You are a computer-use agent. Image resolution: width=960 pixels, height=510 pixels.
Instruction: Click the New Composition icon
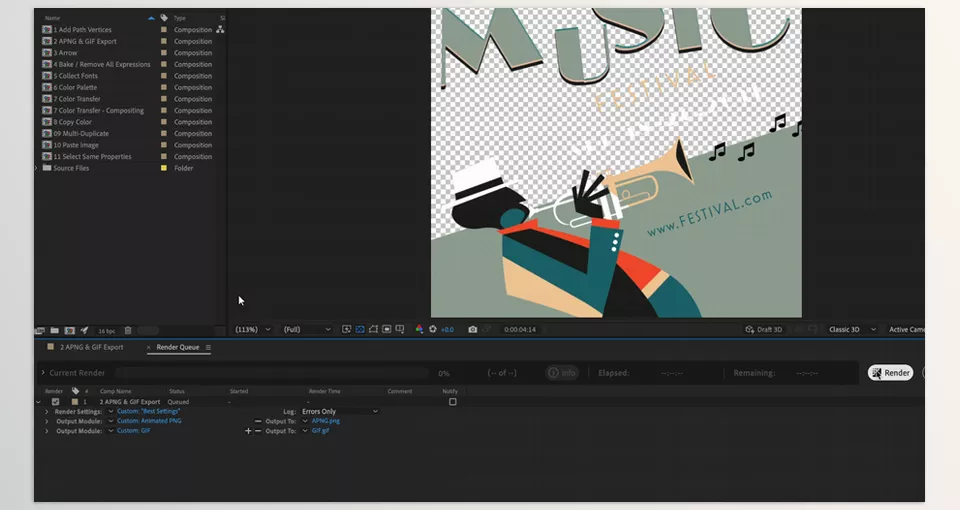69,331
